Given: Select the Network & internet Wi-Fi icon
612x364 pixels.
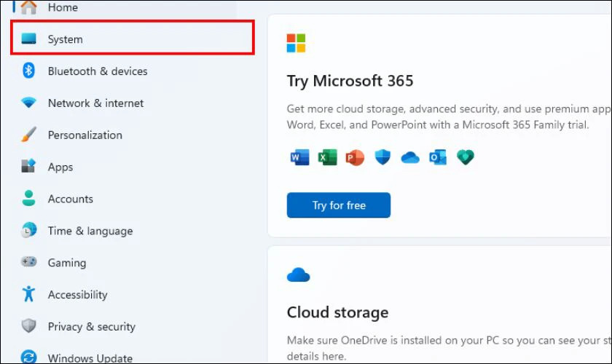Looking at the screenshot, I should 28,103.
